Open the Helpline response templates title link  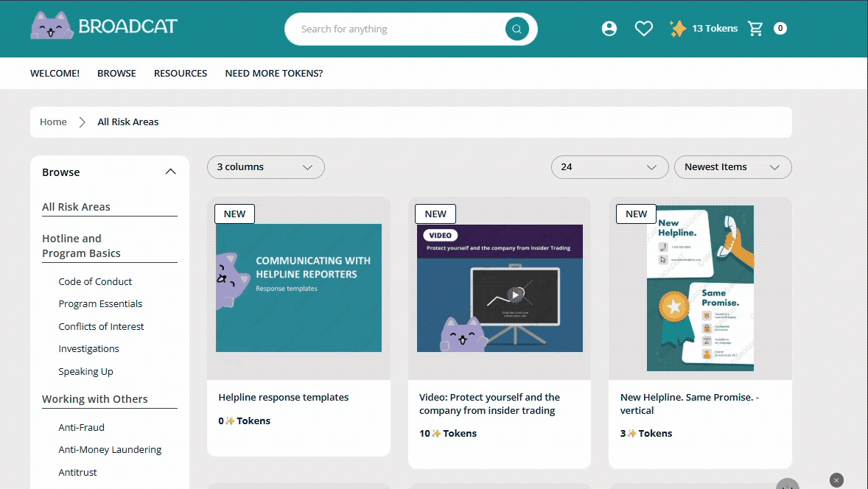pyautogui.click(x=284, y=398)
